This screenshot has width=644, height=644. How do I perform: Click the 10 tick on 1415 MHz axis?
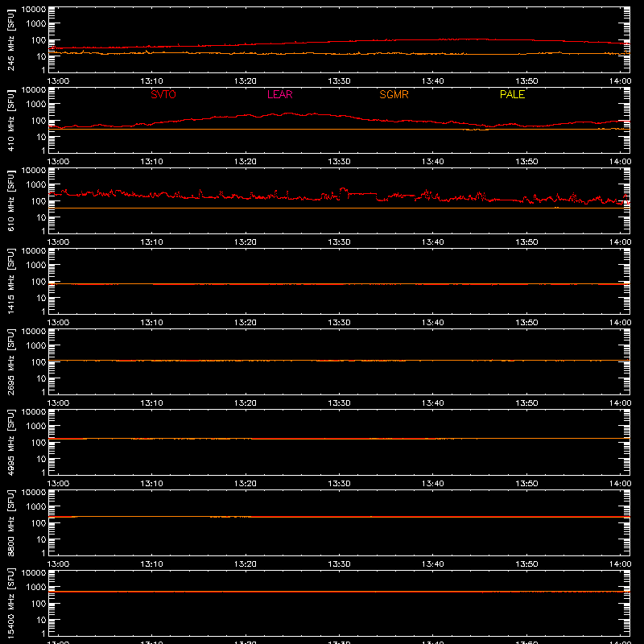pyautogui.click(x=42, y=298)
